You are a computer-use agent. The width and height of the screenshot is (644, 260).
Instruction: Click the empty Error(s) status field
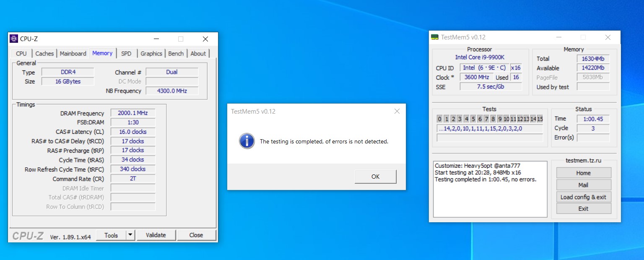pos(593,138)
